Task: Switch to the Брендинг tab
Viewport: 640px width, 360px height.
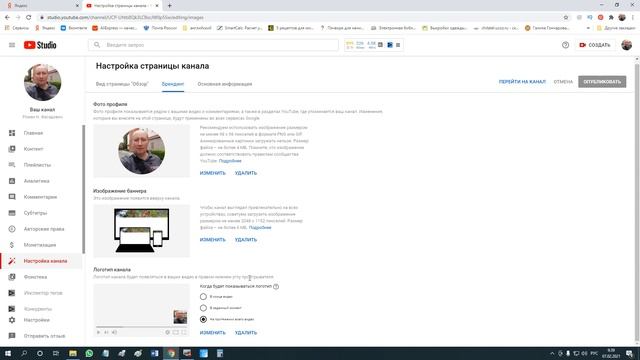Action: tap(173, 84)
